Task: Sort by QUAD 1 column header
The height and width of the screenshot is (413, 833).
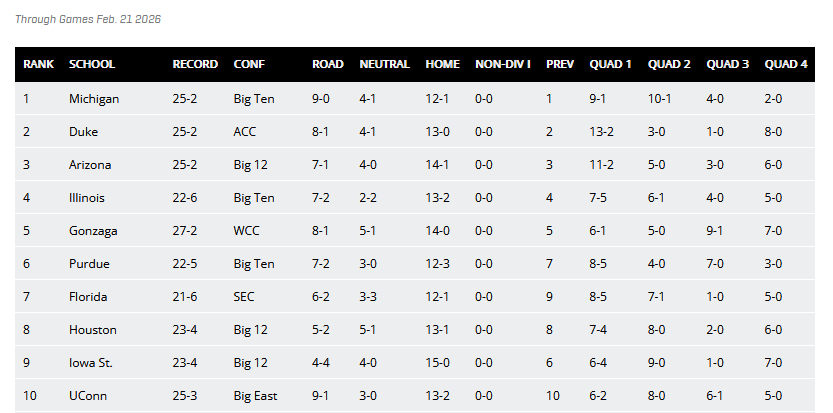Action: [x=611, y=64]
